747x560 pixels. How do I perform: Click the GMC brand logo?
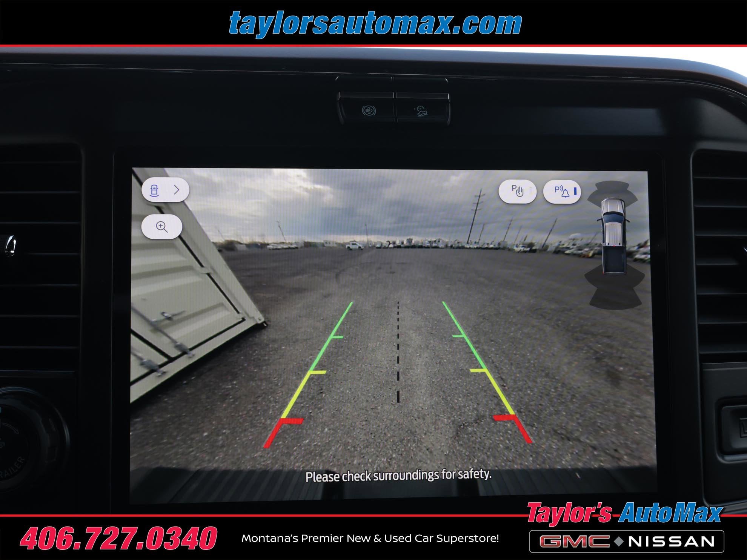574,542
